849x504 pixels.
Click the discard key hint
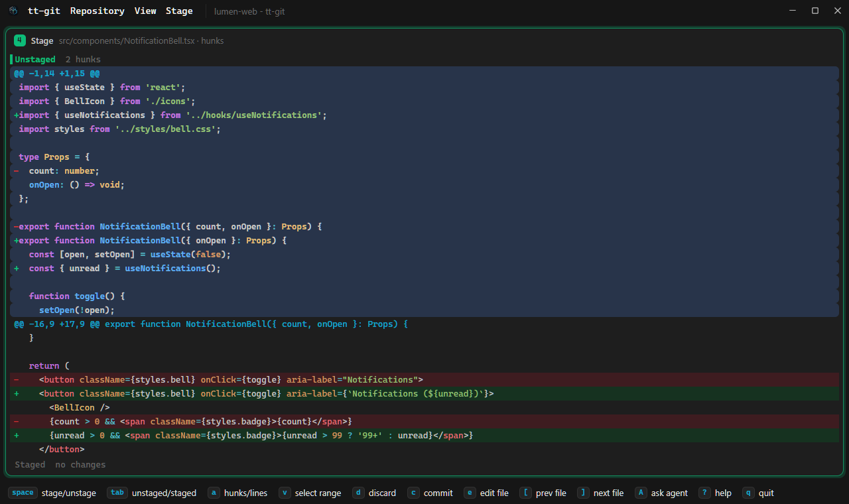(374, 493)
